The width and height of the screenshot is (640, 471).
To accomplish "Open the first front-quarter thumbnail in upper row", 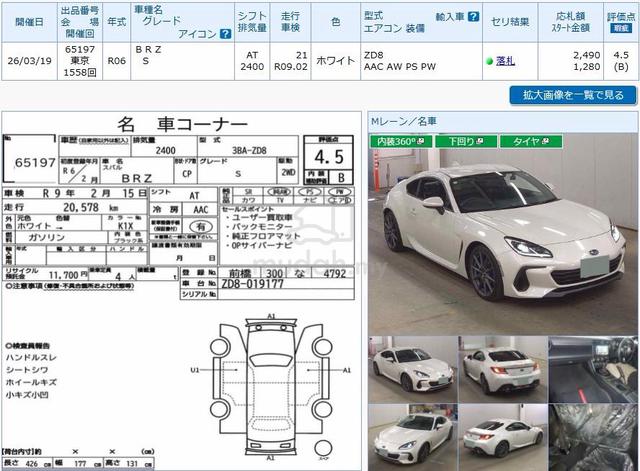I will (413, 369).
